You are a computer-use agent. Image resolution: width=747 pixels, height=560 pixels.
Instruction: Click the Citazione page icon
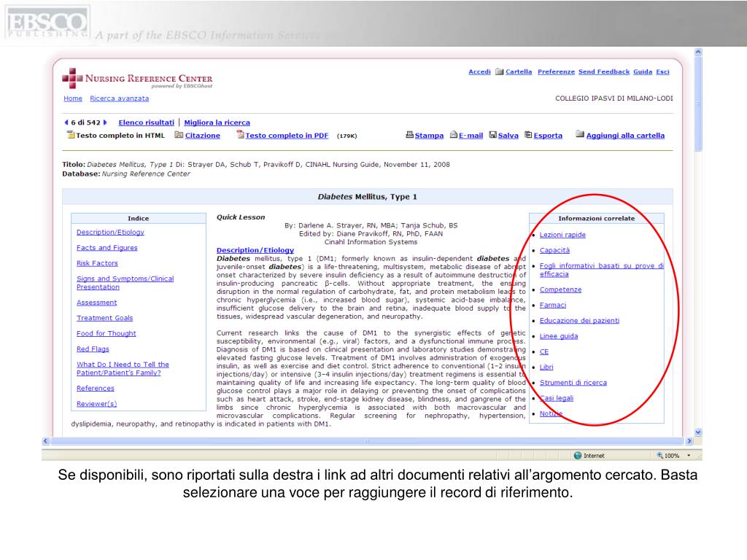click(179, 135)
